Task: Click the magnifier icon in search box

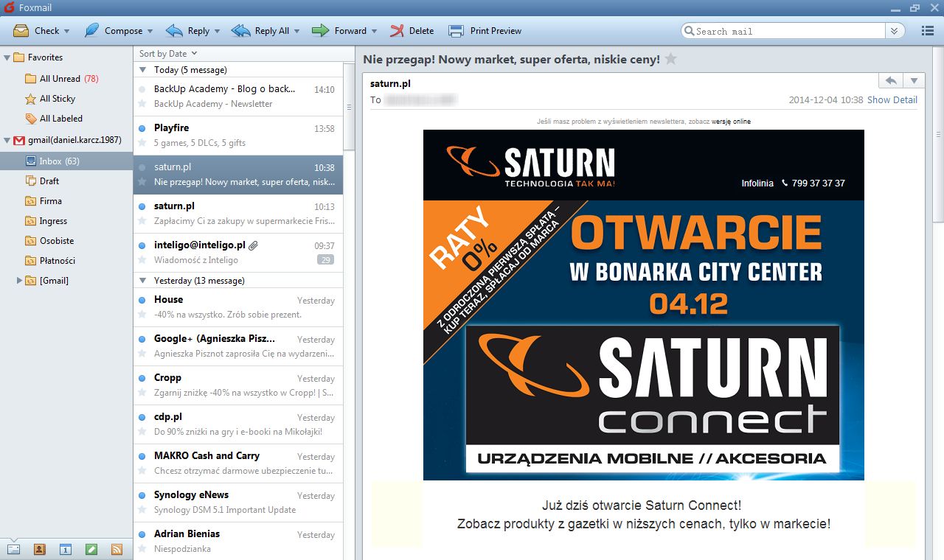Action: [x=690, y=31]
